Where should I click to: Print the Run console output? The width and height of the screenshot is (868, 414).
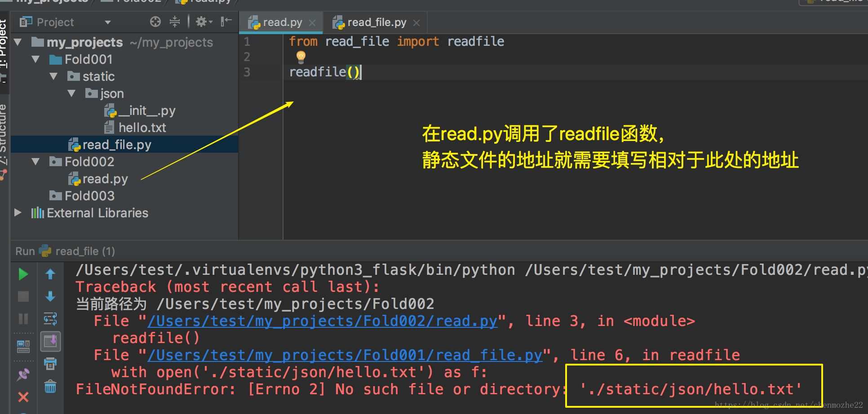coord(50,363)
